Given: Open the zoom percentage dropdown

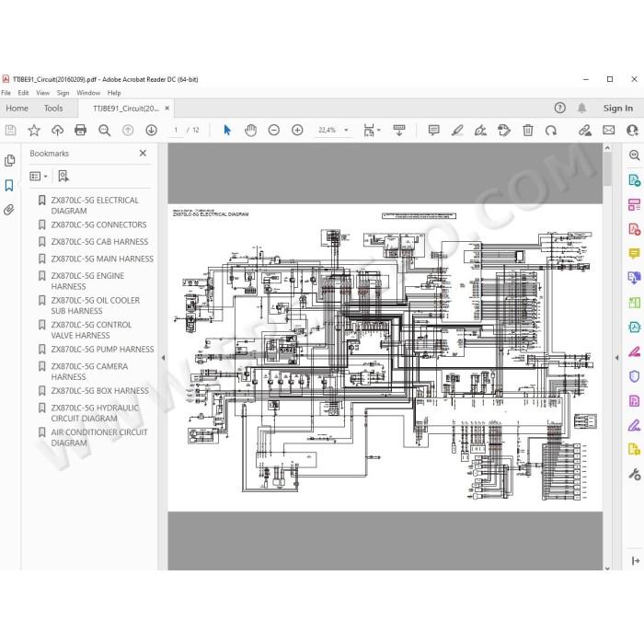Looking at the screenshot, I should tap(346, 131).
